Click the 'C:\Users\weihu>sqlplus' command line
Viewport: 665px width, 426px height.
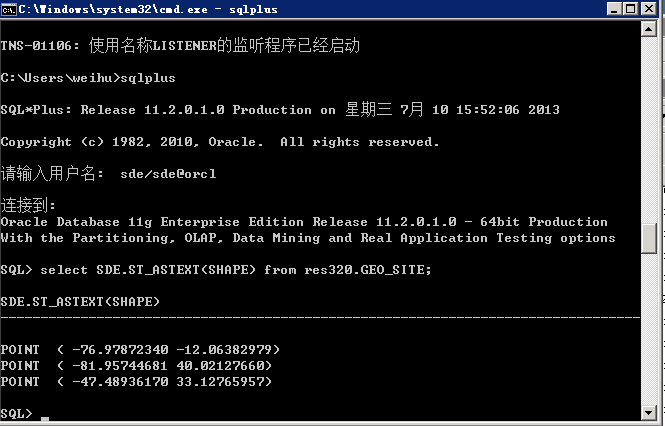pos(88,78)
